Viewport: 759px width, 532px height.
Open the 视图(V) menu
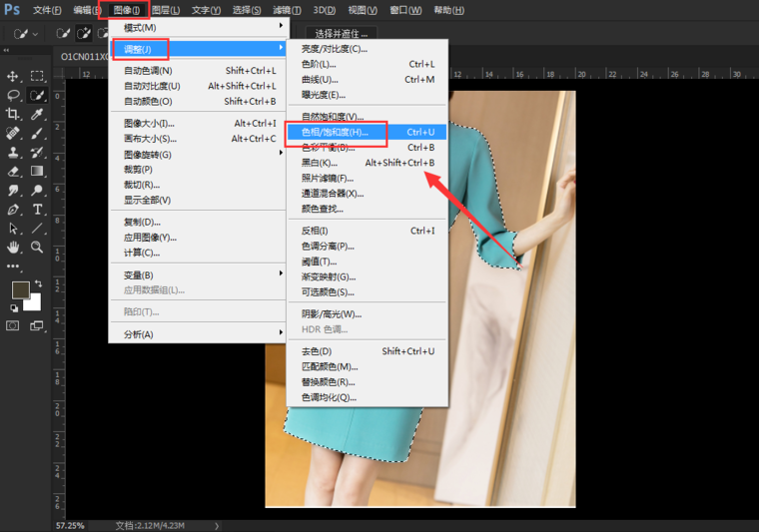pyautogui.click(x=363, y=10)
